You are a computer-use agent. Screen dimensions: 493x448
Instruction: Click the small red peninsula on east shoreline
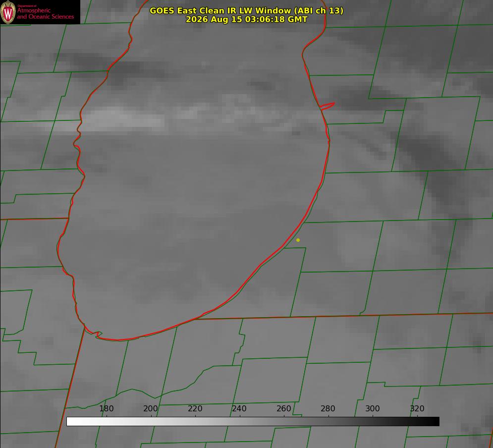pyautogui.click(x=327, y=106)
